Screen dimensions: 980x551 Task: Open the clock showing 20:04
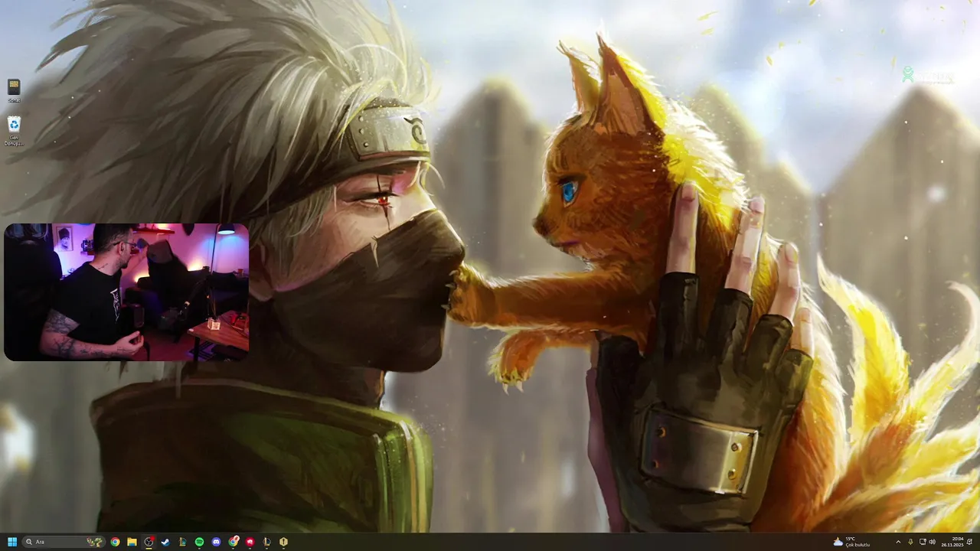point(952,542)
